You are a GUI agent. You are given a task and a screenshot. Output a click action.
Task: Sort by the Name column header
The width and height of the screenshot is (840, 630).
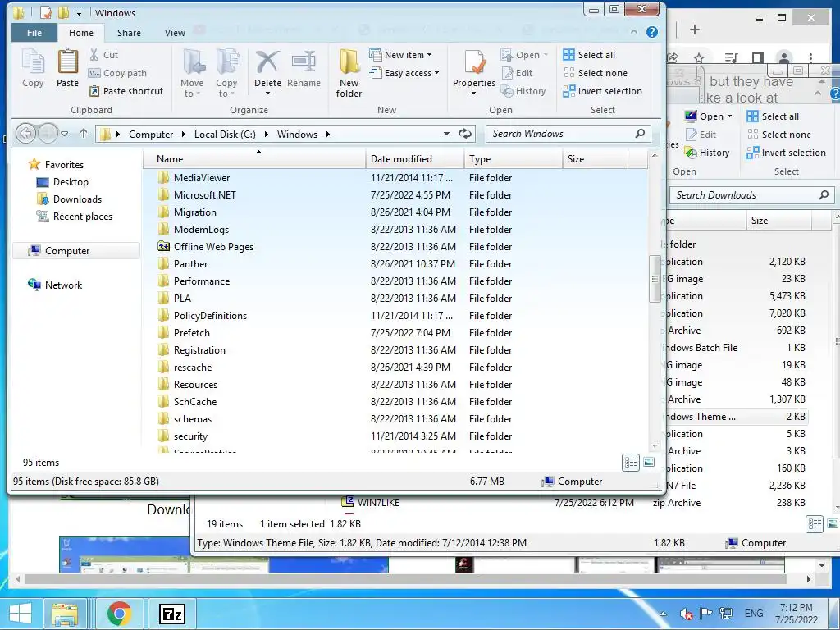pos(254,159)
